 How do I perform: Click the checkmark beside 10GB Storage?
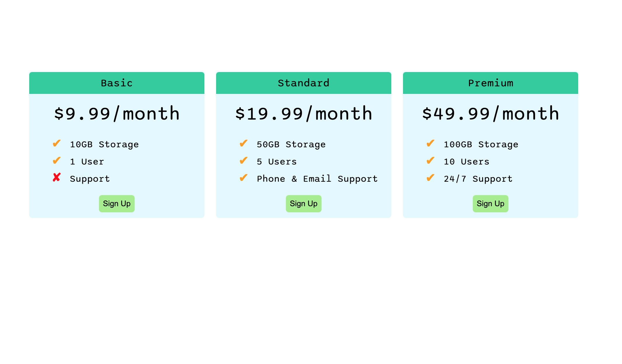tap(57, 143)
